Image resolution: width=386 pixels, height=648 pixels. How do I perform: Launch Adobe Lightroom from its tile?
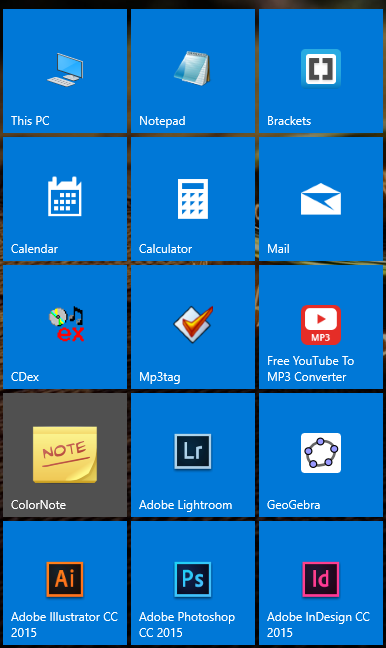pos(193,455)
